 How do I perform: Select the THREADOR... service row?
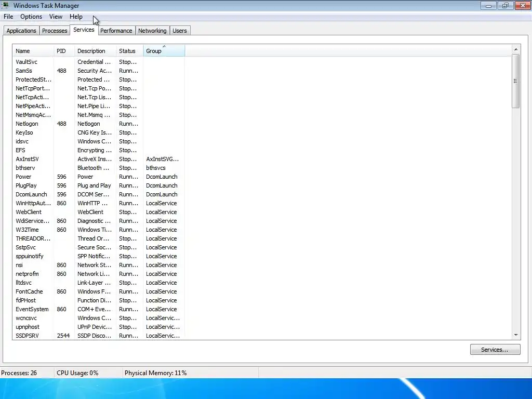coord(98,238)
